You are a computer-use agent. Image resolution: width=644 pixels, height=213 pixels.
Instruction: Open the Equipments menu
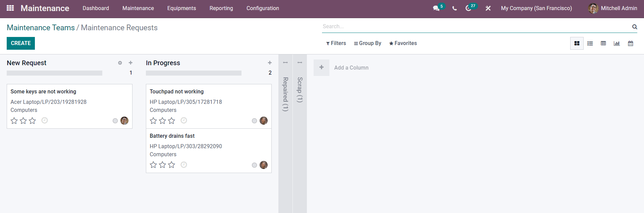click(181, 8)
